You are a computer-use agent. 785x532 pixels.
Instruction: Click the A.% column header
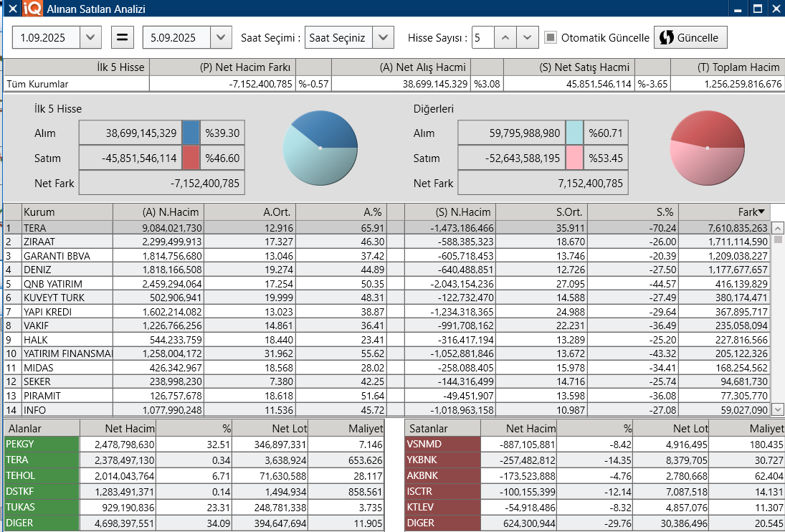tap(341, 212)
